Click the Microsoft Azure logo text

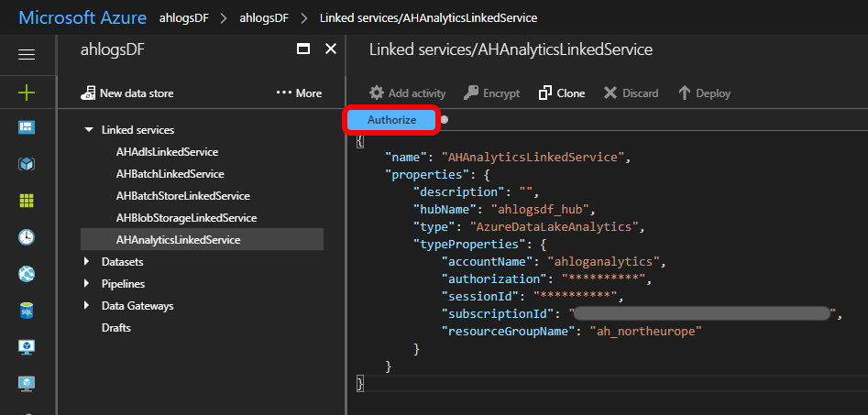tap(82, 17)
